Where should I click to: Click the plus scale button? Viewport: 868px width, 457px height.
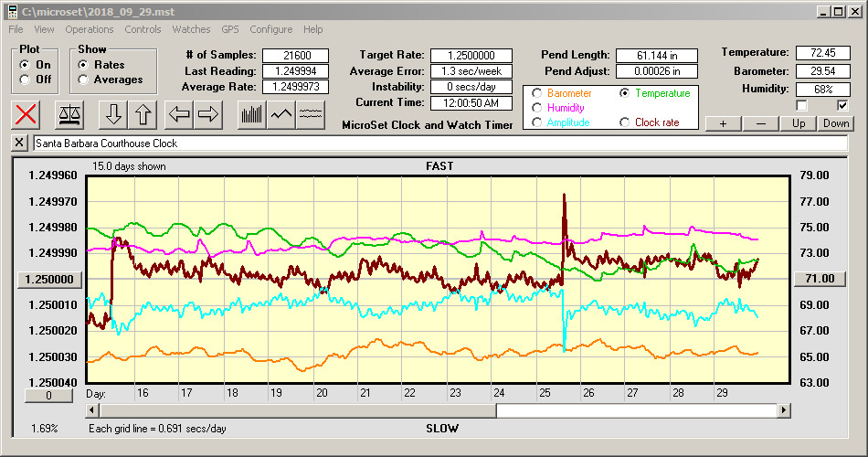pyautogui.click(x=723, y=123)
